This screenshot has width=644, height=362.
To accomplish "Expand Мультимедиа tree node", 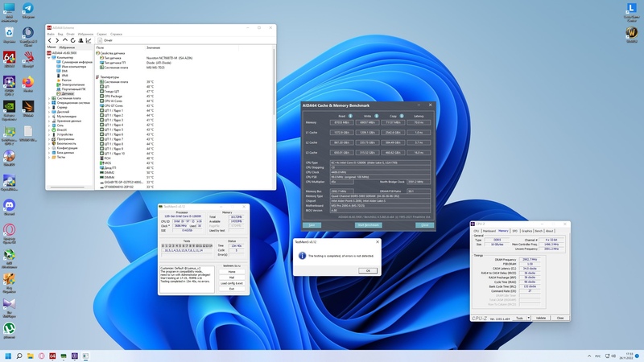I will point(49,117).
